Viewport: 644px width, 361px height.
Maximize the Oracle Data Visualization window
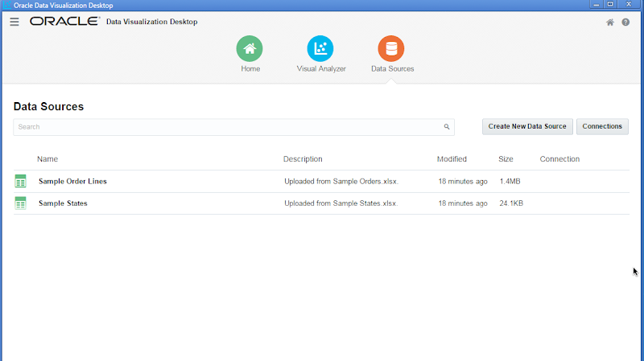pos(610,5)
